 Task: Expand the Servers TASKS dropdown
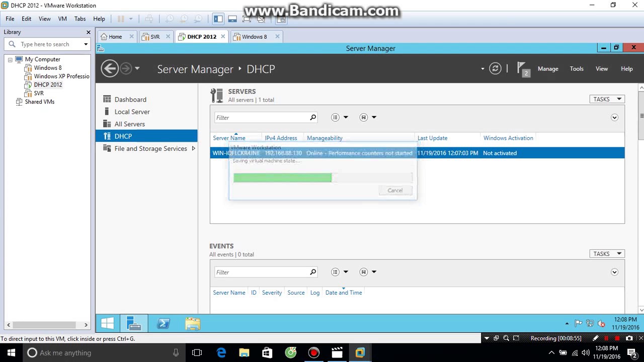pos(607,99)
